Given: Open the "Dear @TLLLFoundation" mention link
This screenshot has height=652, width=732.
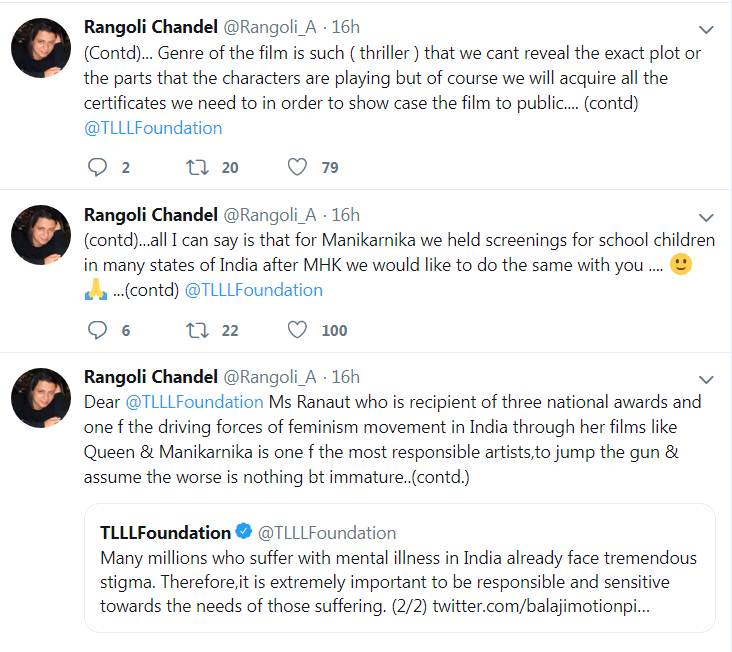Looking at the screenshot, I should click(196, 402).
